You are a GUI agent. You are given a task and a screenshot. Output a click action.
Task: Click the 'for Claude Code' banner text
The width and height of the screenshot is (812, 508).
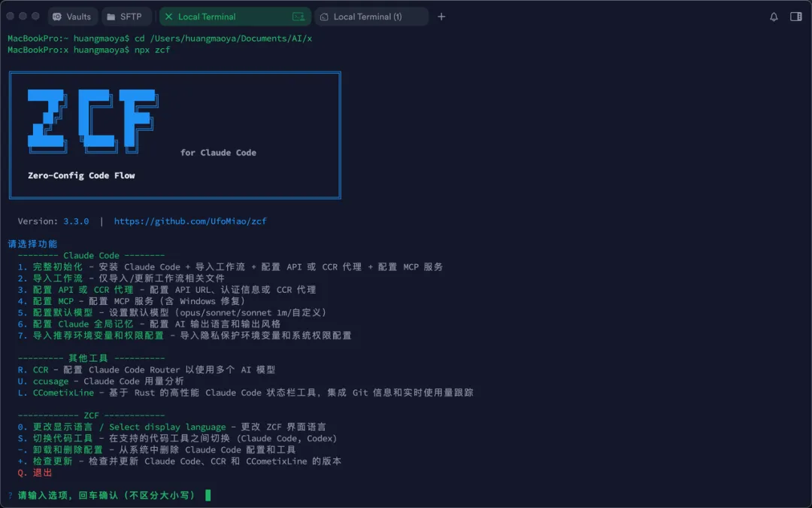[218, 152]
